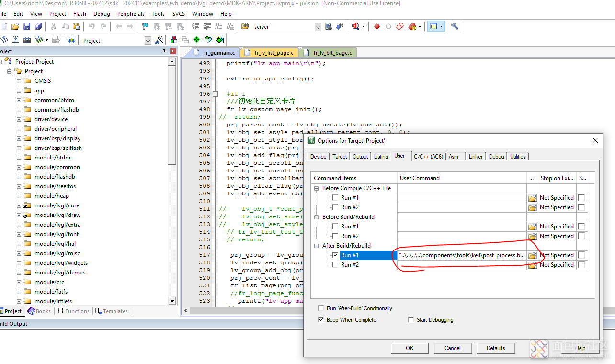The height and width of the screenshot is (364, 615).
Task: Switch to the Linker tab in Options dialog
Action: coord(476,157)
